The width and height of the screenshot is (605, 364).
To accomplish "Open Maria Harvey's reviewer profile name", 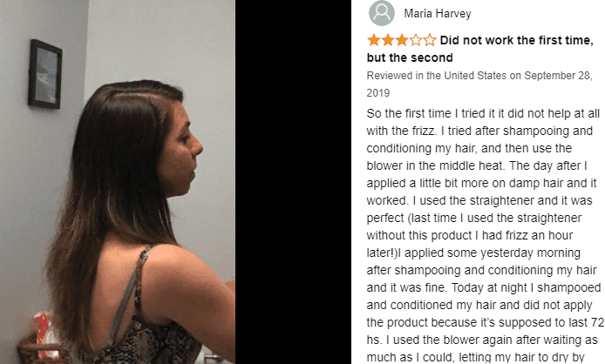I will click(438, 13).
